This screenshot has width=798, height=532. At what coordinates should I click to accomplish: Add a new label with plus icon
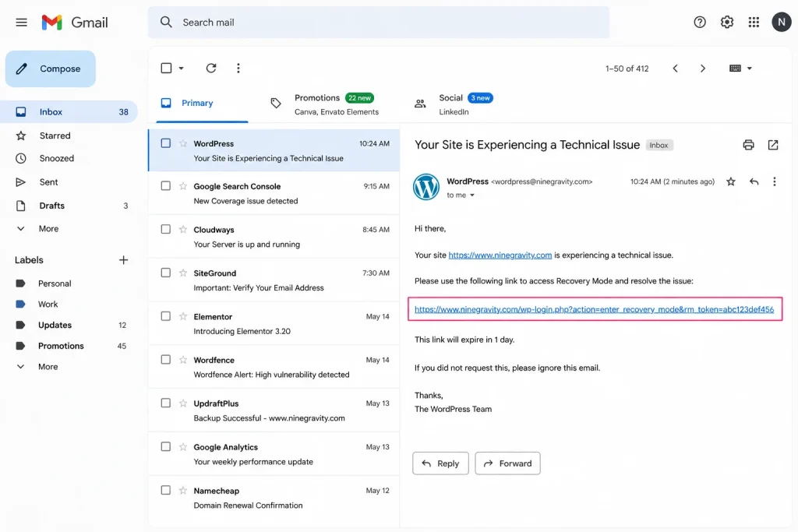click(x=123, y=260)
